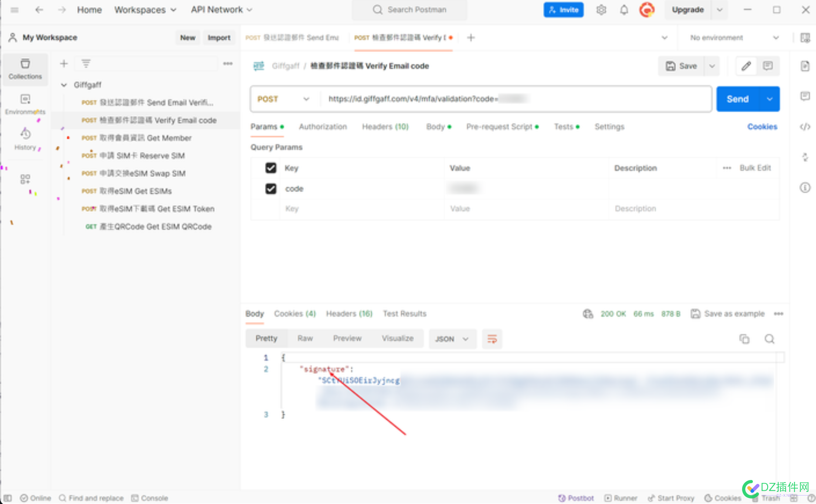Open the POST method dropdown

284,99
